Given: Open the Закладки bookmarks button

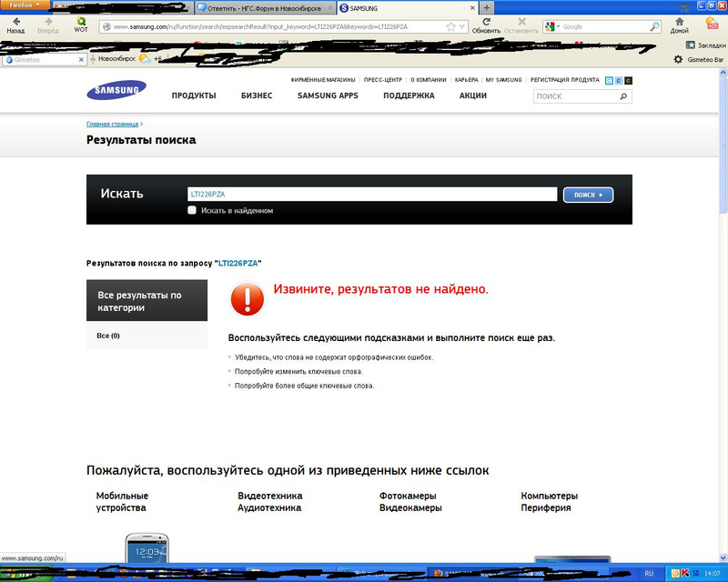Looking at the screenshot, I should pyautogui.click(x=705, y=45).
